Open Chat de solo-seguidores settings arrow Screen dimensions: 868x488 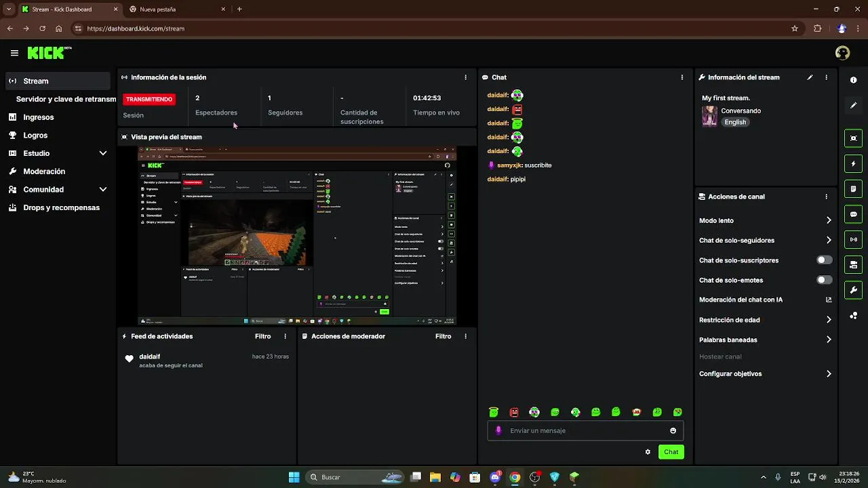(828, 240)
